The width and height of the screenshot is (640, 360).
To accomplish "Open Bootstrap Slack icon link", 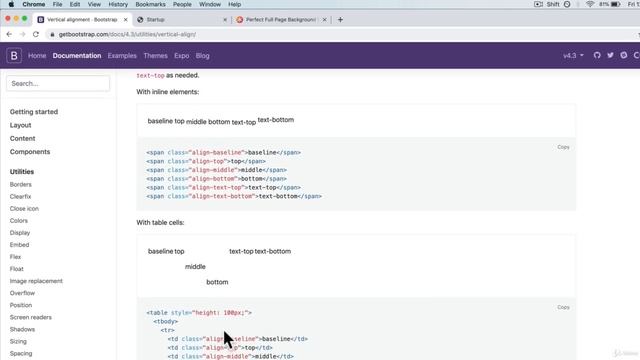I will point(624,55).
